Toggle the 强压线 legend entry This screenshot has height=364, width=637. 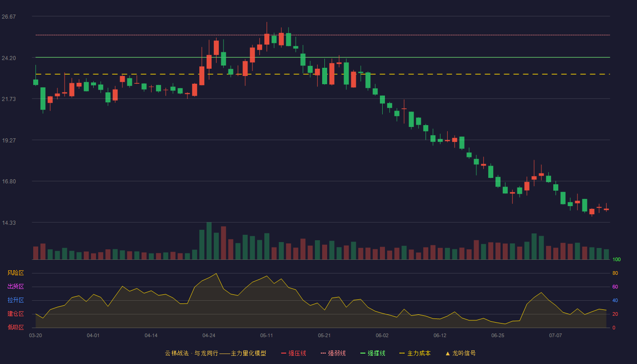pos(293,353)
